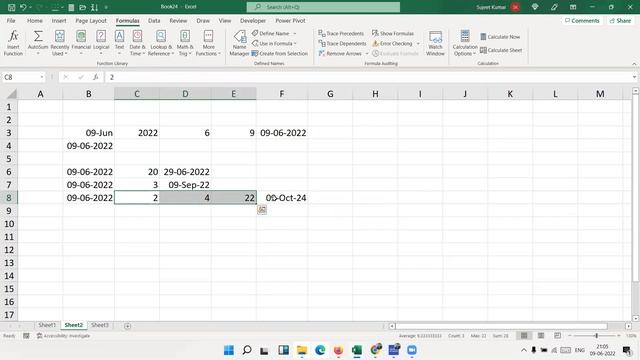
Task: Click the AutoSum sigma icon
Action: coord(38,36)
